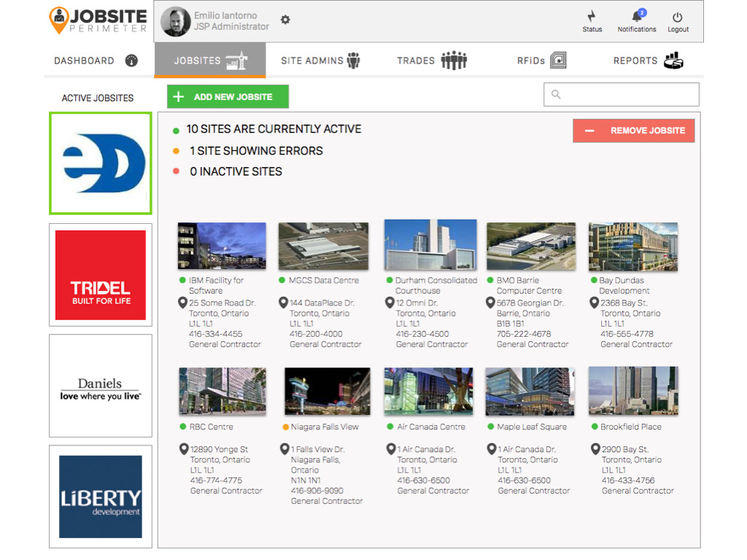Click the Air Canada Centre title
Image resolution: width=747 pixels, height=560 pixels.
tap(431, 427)
